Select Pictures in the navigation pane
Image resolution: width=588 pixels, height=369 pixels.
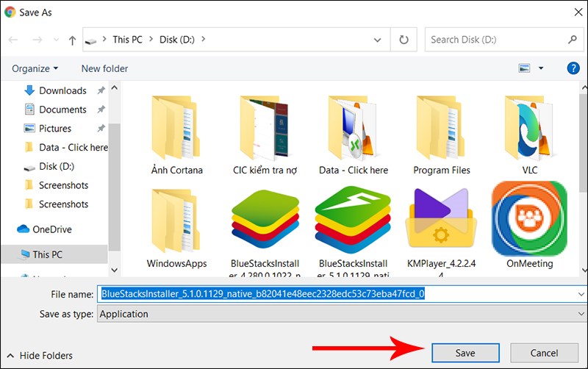point(55,128)
